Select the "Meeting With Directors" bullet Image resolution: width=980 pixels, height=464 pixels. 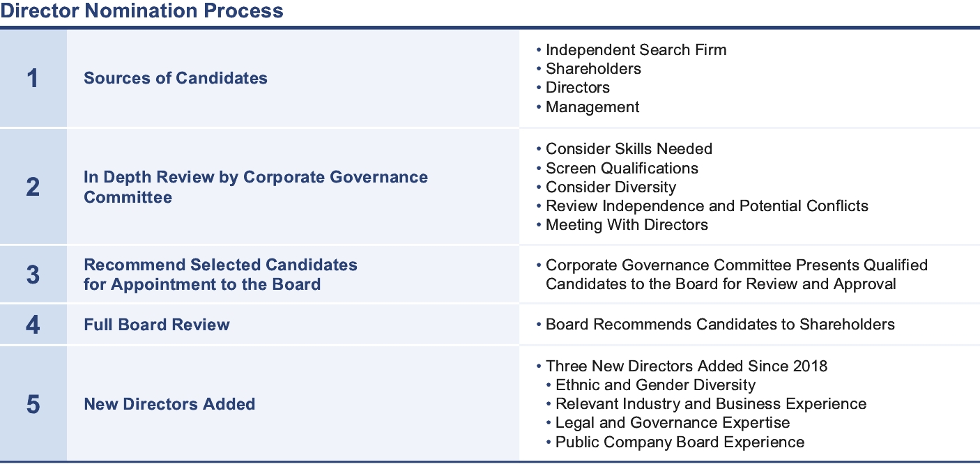627,225
